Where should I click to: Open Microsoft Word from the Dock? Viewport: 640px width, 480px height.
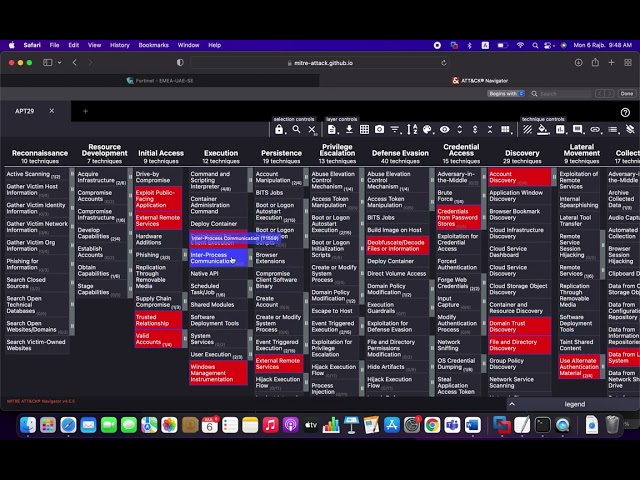click(472, 425)
